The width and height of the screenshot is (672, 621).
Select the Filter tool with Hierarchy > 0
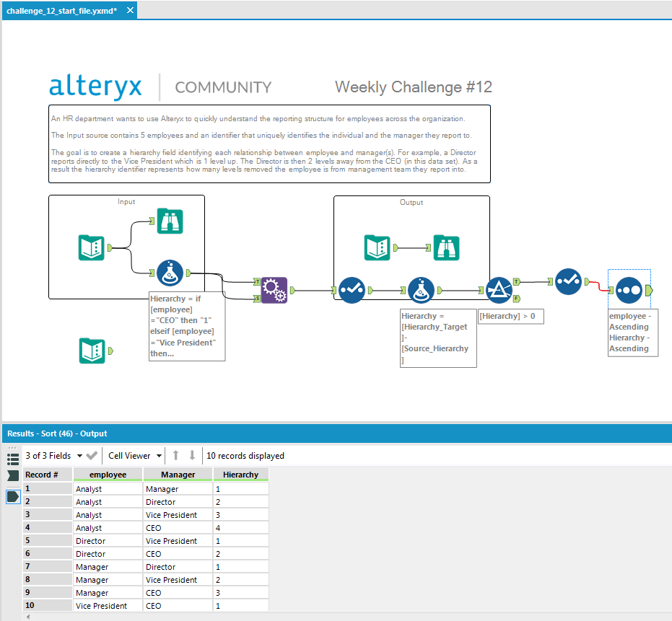click(x=499, y=290)
